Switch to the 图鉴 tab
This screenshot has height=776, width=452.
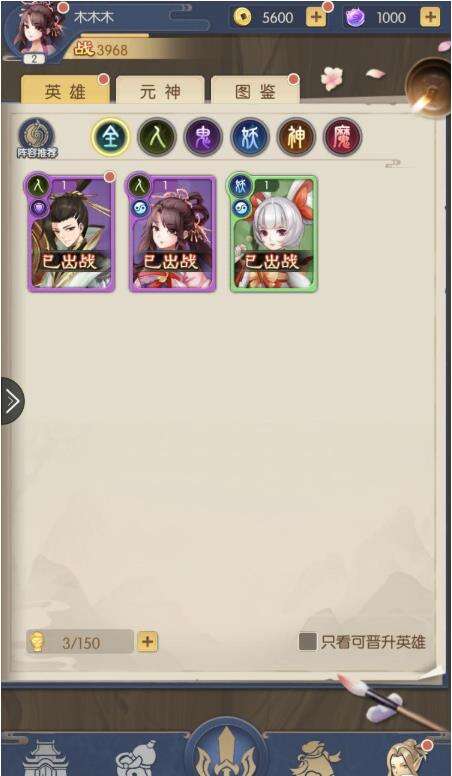tap(255, 91)
